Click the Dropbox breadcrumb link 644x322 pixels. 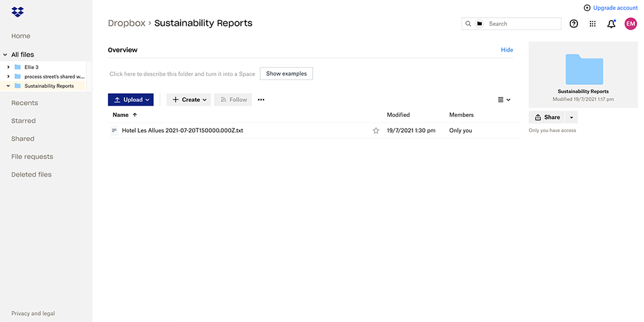coord(127,23)
